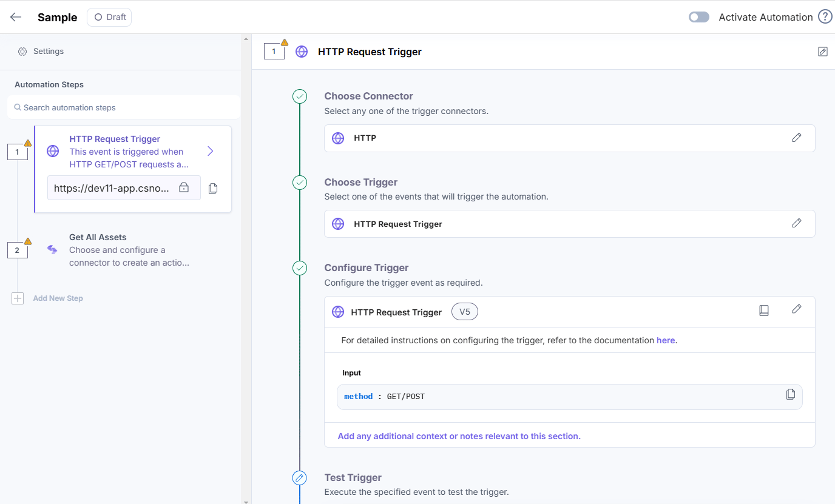Screen dimensions: 835x504
Task: Click the sidebar scrollbar down arrow
Action: (246, 502)
